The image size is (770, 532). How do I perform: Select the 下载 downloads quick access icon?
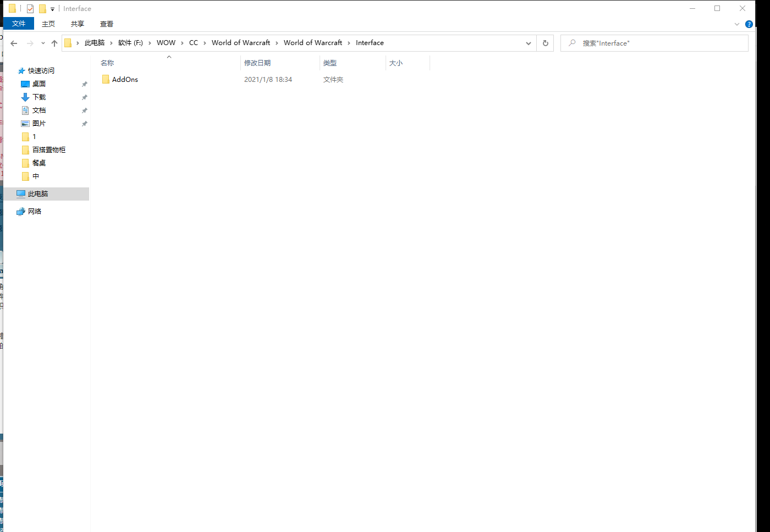pos(25,97)
